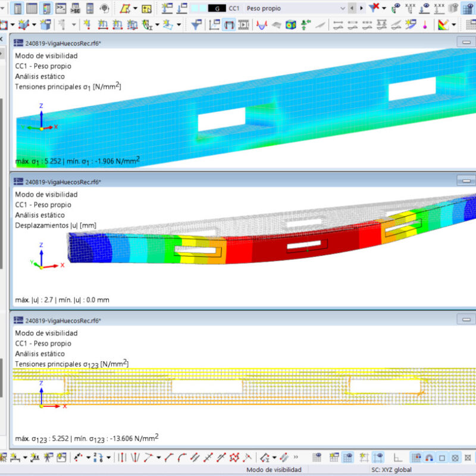
Task: Click the new line support icon
Action: point(103,24)
